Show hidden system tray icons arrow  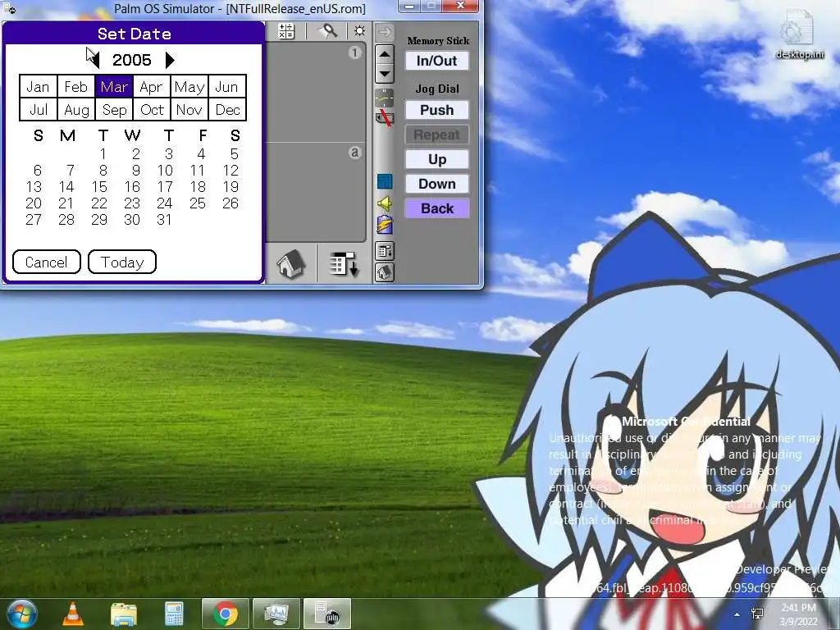coord(737,614)
